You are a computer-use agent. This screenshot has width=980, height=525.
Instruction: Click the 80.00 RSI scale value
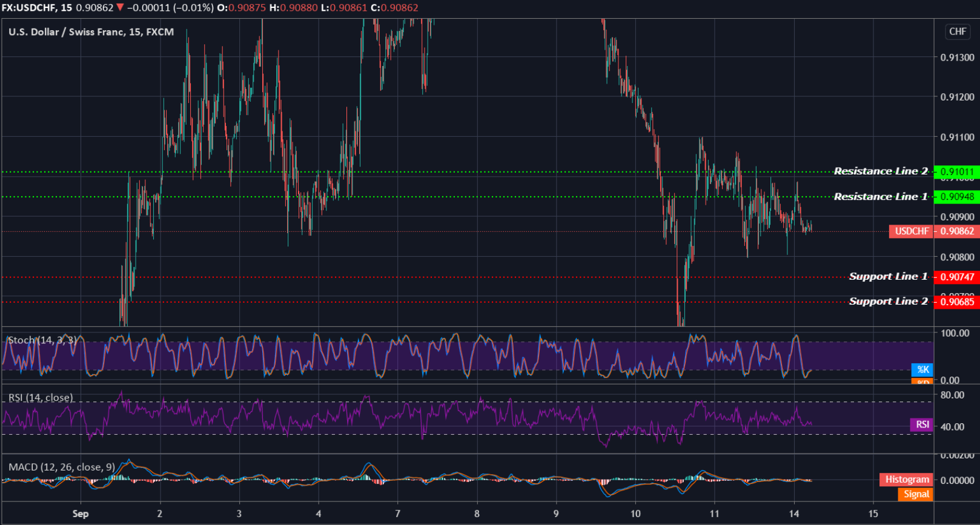[952, 395]
